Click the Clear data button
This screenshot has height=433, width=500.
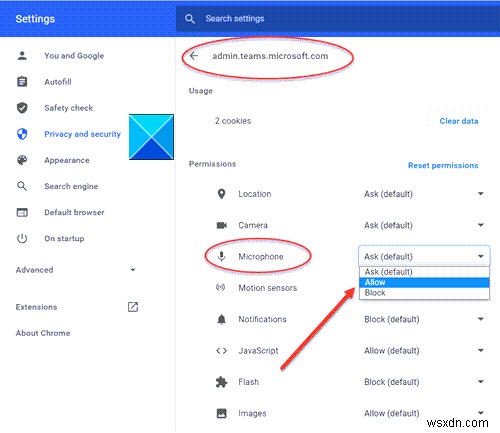point(459,121)
